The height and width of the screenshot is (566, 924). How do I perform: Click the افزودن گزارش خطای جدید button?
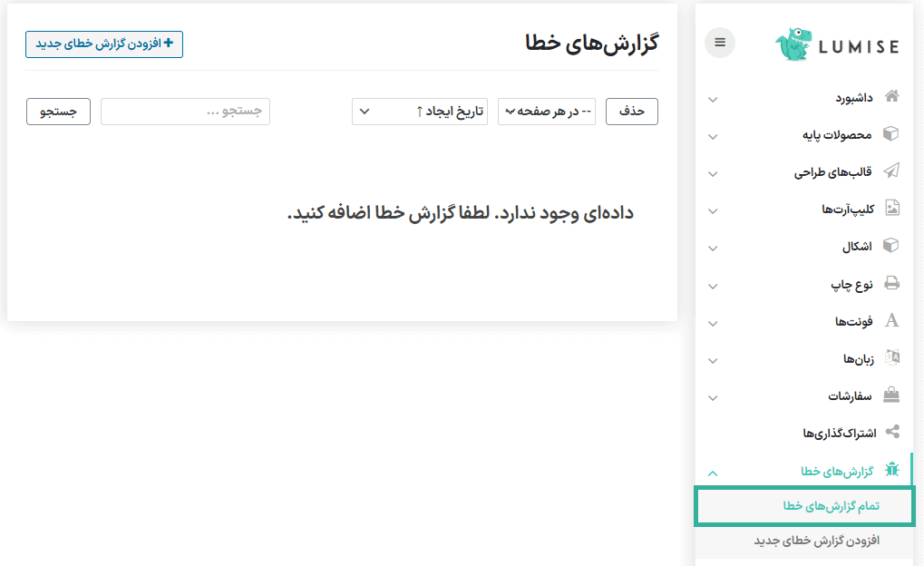coord(104,44)
